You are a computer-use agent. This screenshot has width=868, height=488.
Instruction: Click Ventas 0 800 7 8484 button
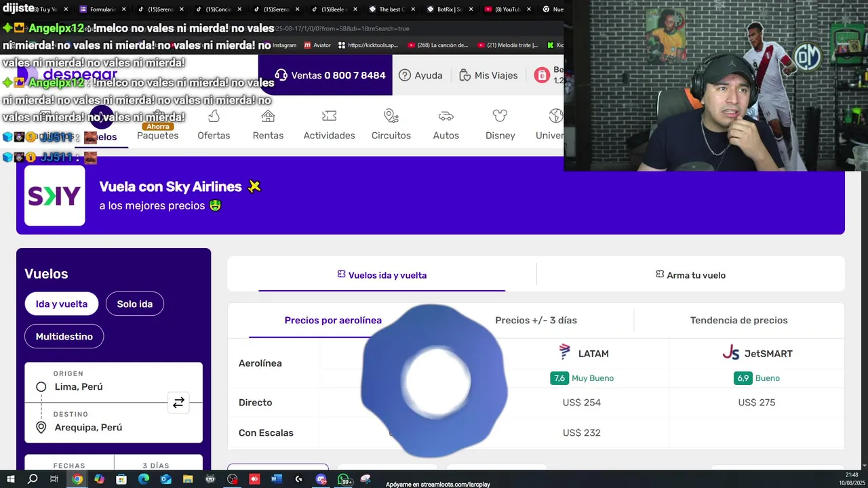point(325,75)
